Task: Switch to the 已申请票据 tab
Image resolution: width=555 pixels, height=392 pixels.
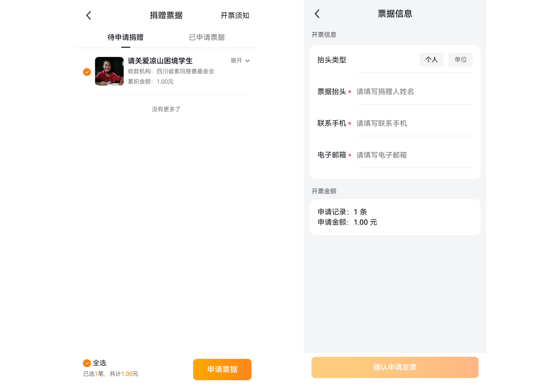Action: (x=207, y=37)
